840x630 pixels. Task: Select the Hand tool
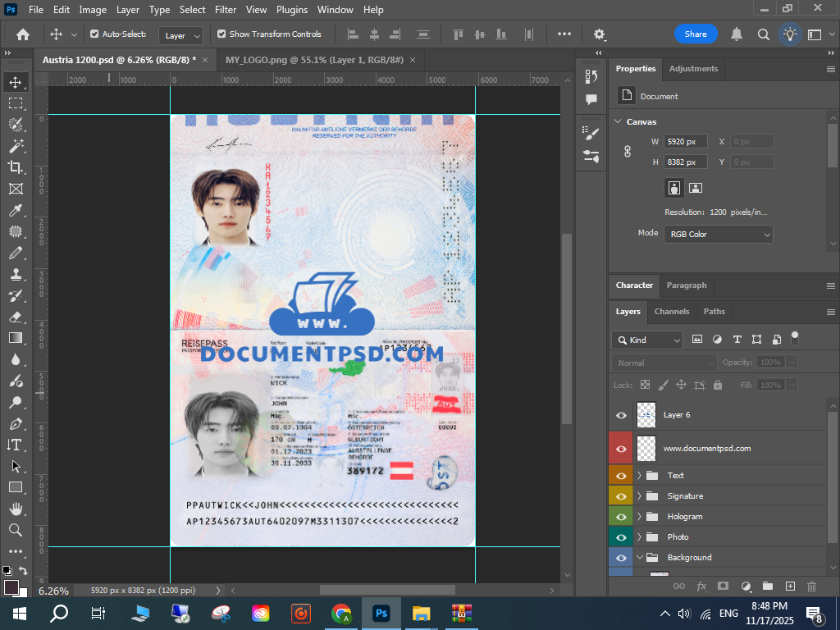(16, 509)
